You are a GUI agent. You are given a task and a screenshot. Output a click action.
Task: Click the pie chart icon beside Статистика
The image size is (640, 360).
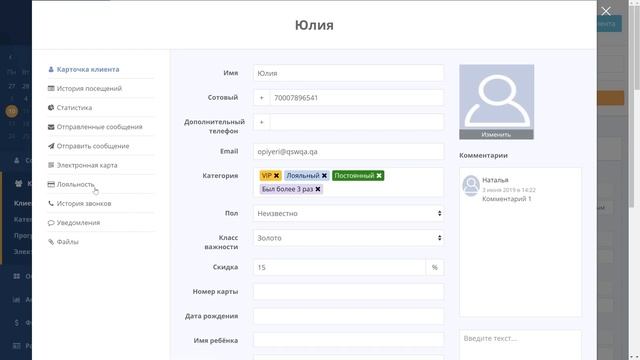pos(51,108)
